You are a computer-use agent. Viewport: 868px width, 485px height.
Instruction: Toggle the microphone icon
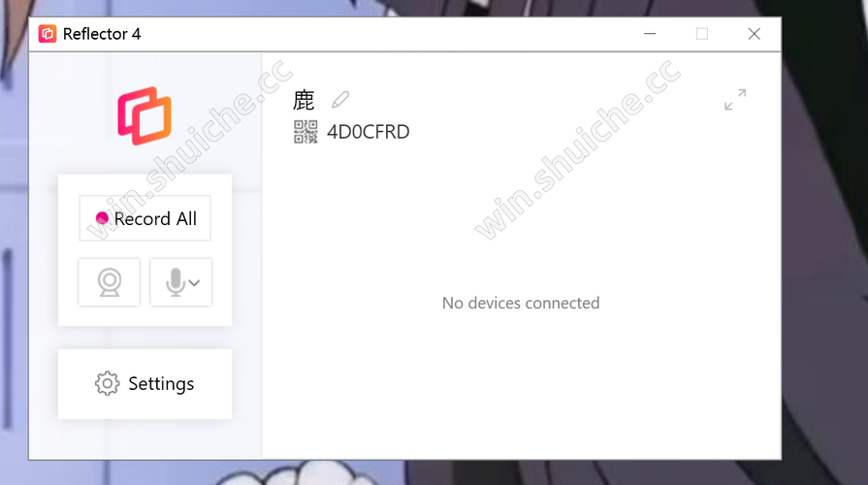(x=175, y=282)
